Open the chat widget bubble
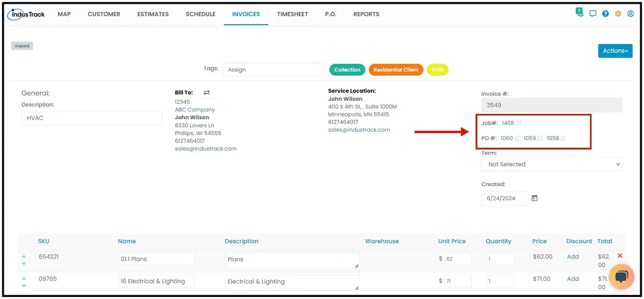The height and width of the screenshot is (299, 644). (621, 276)
